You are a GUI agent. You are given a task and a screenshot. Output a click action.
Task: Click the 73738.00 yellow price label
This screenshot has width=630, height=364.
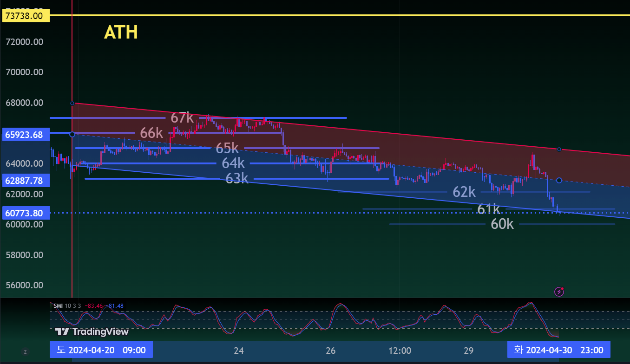click(x=25, y=16)
